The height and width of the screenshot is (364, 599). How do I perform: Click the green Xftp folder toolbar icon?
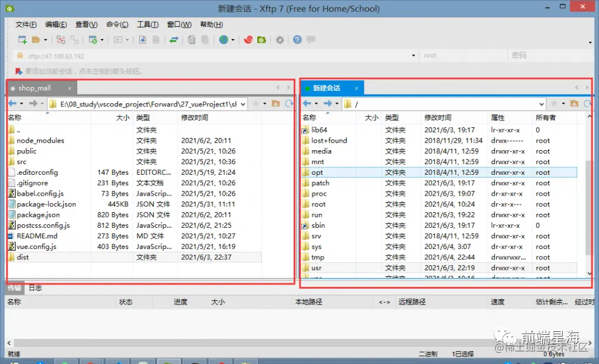(261, 40)
